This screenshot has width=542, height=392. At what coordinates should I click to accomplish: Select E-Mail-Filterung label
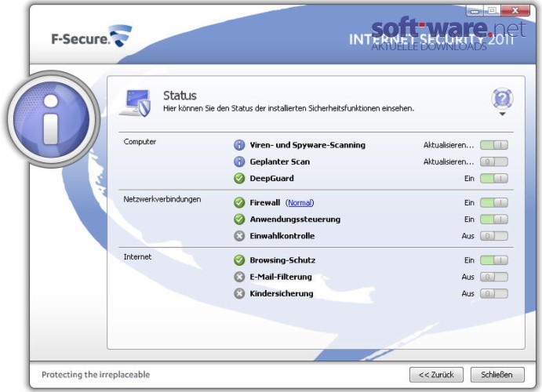click(x=281, y=277)
